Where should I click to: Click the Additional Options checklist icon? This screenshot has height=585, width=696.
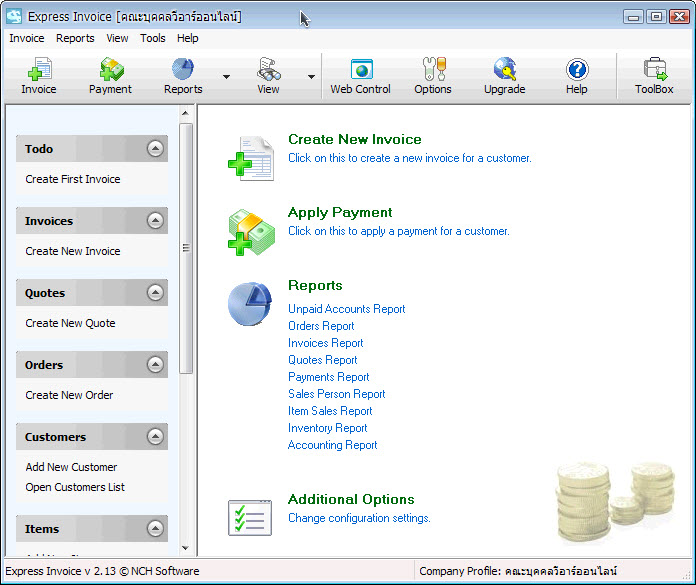click(x=250, y=518)
